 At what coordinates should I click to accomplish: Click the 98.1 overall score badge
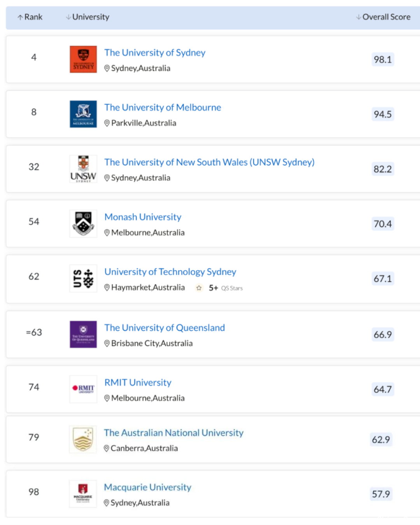[383, 60]
